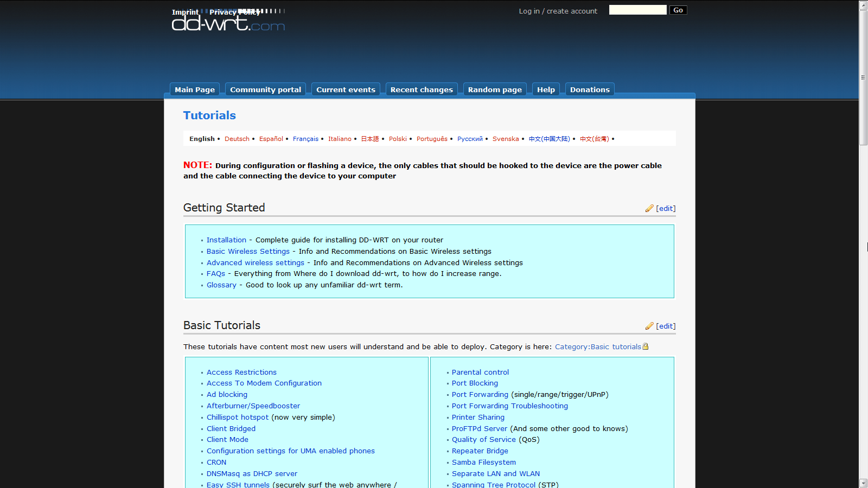The height and width of the screenshot is (488, 868).
Task: Switch language to 中文(台灣)
Action: (594, 139)
